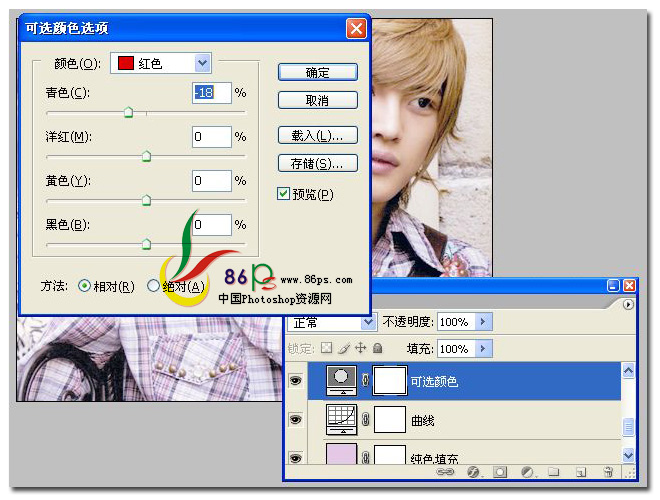This screenshot has width=660, height=500.
Task: Click the 黄色(Y) slider handle
Action: [146, 199]
